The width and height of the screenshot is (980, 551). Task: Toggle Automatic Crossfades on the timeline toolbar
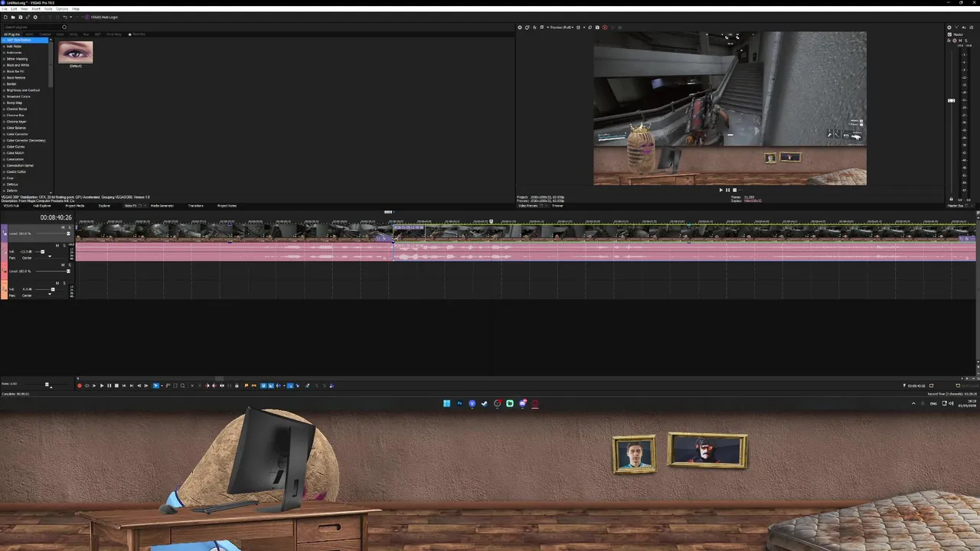point(270,386)
